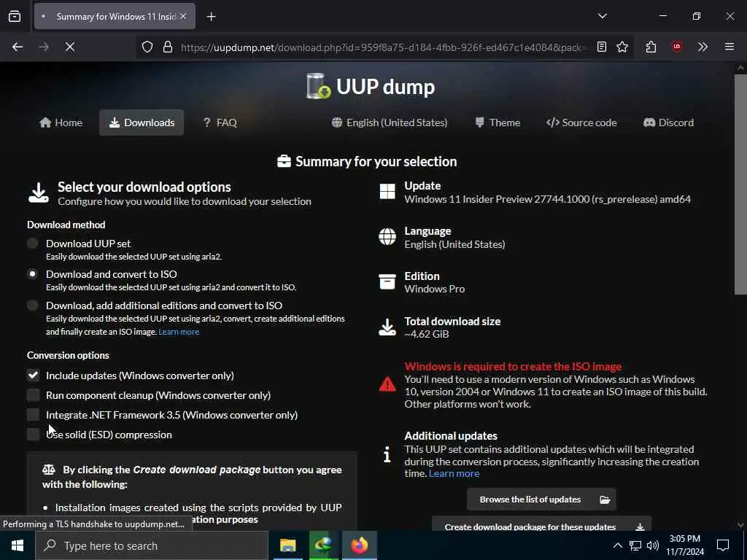
Task: Open the Downloads nav item
Action: pyautogui.click(x=142, y=122)
